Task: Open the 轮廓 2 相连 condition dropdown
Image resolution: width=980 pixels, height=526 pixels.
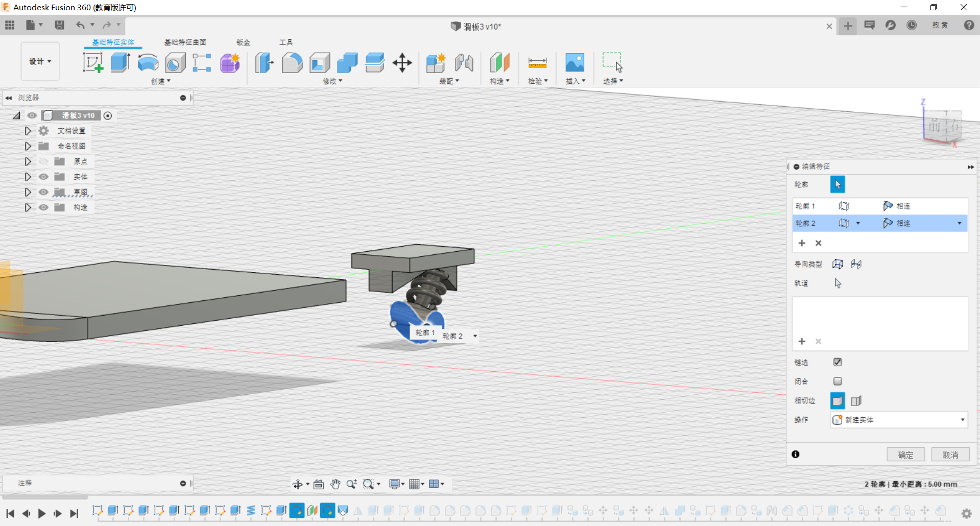Action: pyautogui.click(x=960, y=223)
